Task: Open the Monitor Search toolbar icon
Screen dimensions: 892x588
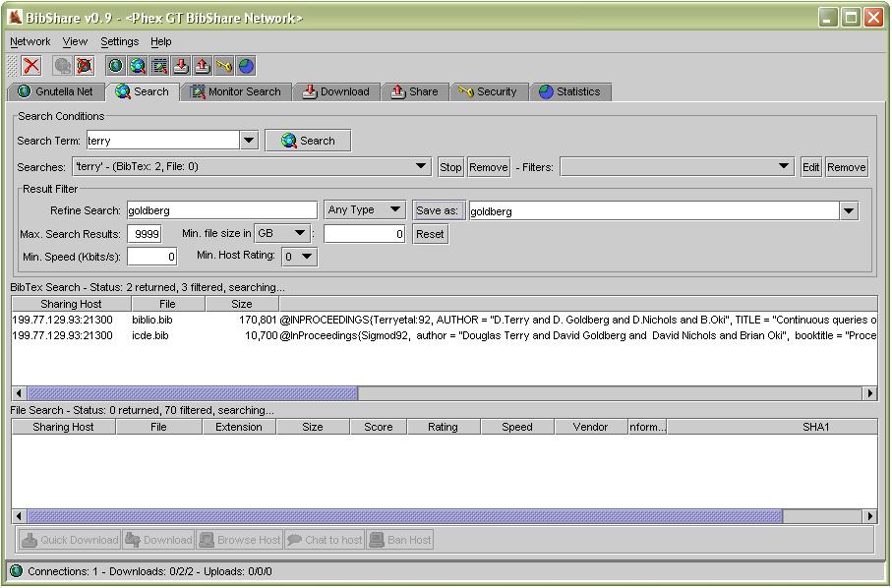Action: click(x=156, y=66)
